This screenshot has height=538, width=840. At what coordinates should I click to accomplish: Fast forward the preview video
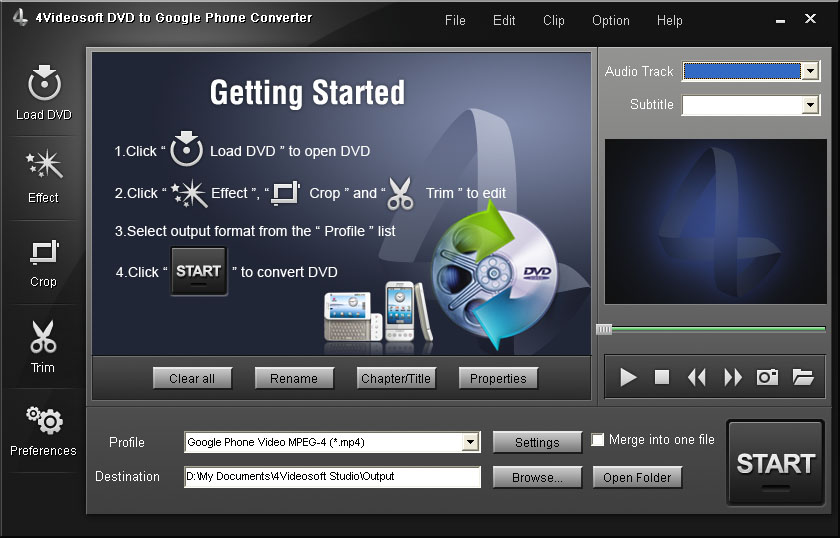733,377
